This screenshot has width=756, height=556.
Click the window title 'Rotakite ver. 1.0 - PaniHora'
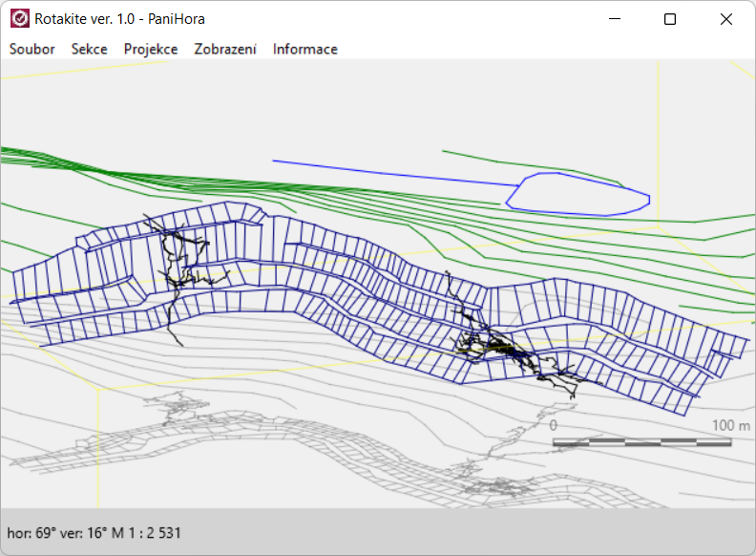pyautogui.click(x=119, y=19)
